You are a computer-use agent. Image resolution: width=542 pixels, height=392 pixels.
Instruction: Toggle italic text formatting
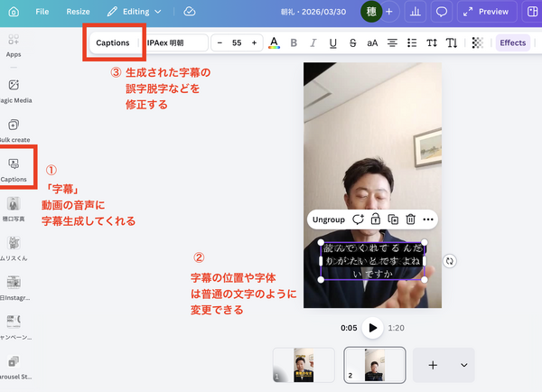pos(313,42)
